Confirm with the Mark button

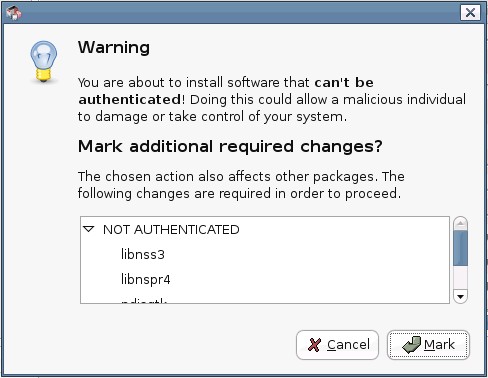(x=428, y=345)
